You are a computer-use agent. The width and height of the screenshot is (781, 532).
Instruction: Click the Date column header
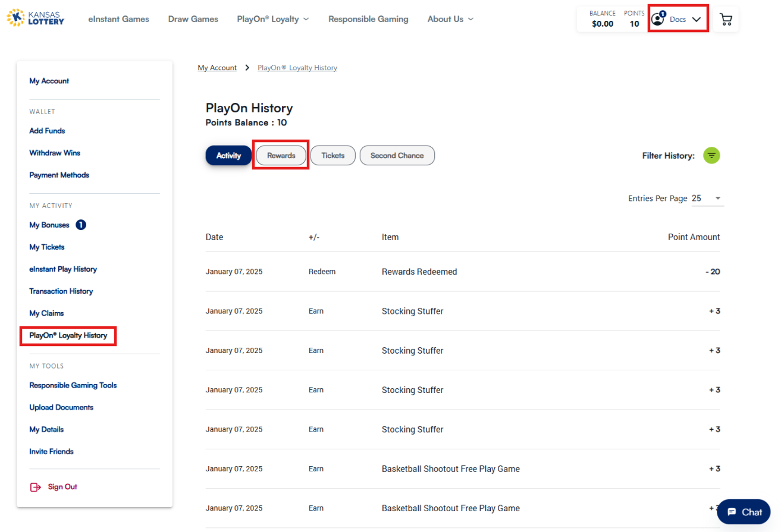[214, 237]
